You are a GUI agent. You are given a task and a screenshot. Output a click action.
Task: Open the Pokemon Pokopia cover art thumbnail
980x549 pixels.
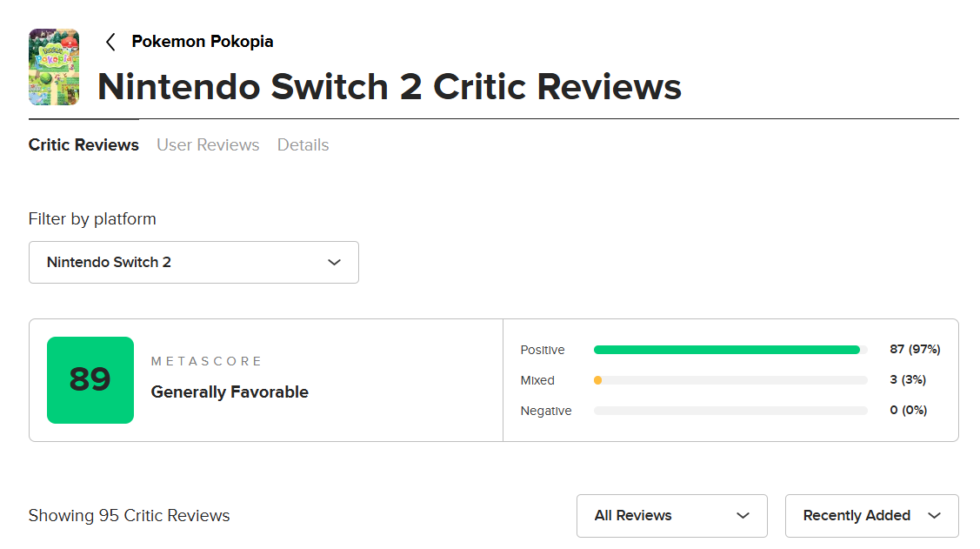(x=54, y=67)
